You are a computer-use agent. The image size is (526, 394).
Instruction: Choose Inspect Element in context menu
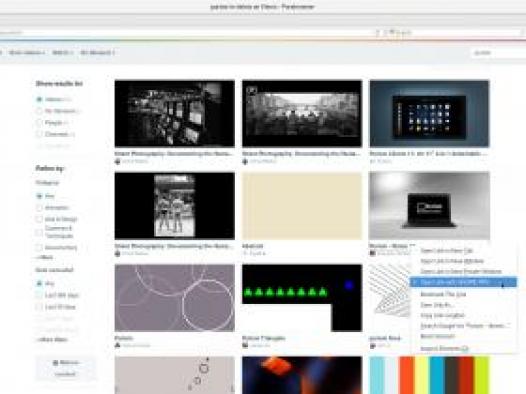(444, 348)
